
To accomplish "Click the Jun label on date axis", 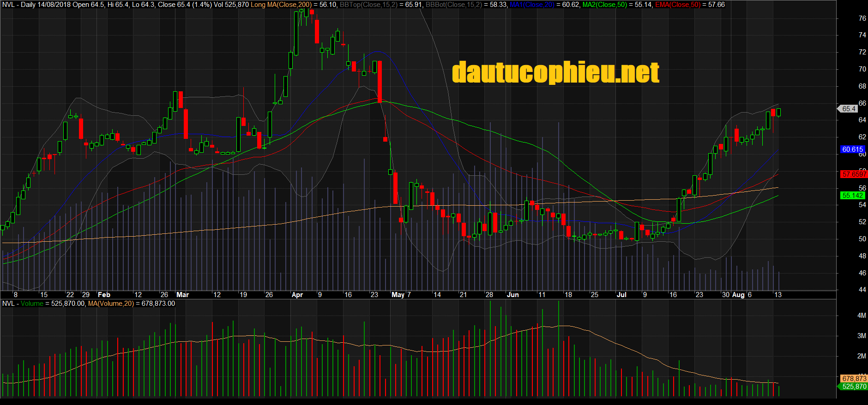I will [512, 295].
